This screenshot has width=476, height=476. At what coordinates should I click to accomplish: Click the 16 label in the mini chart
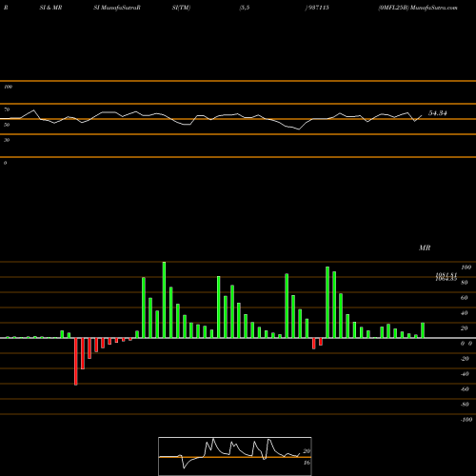coord(307,463)
